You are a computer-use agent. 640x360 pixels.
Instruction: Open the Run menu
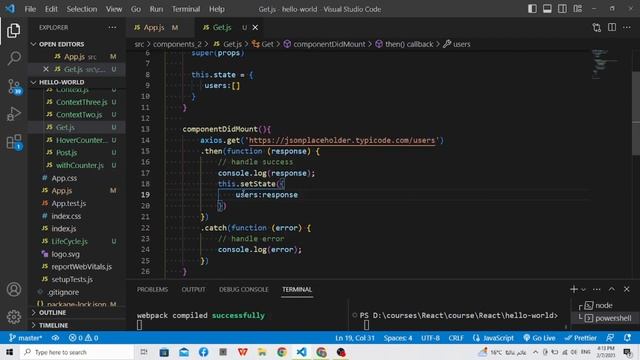click(x=156, y=9)
